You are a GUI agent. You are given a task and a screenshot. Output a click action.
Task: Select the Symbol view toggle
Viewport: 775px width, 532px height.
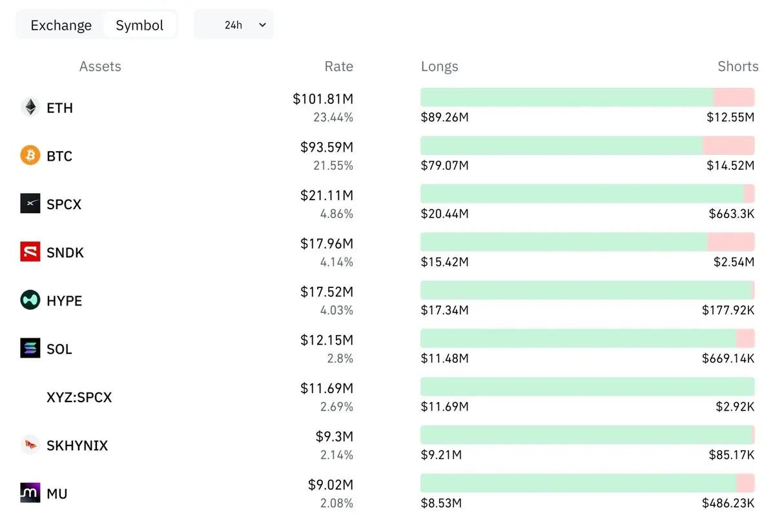pos(139,25)
